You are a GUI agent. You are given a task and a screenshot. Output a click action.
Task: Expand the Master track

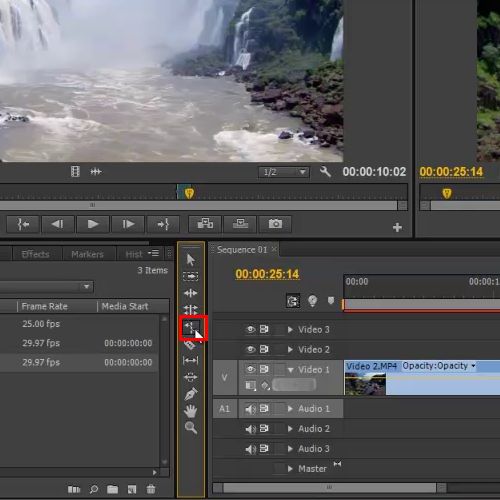290,469
